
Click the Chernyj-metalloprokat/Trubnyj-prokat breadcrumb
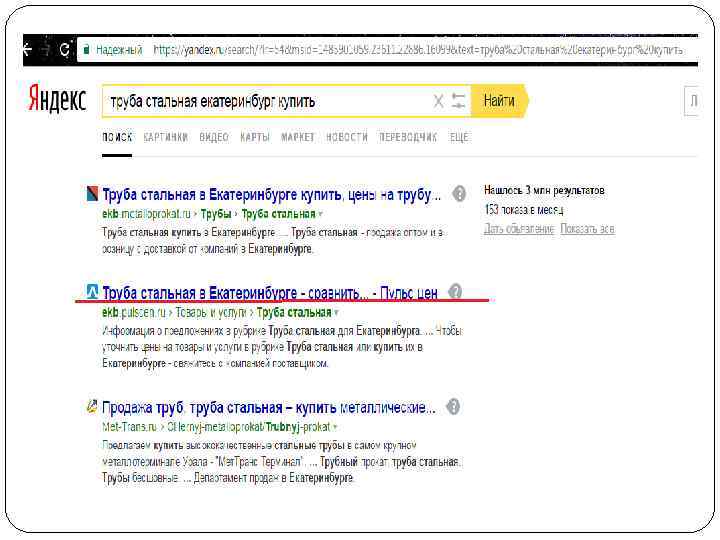[248, 427]
